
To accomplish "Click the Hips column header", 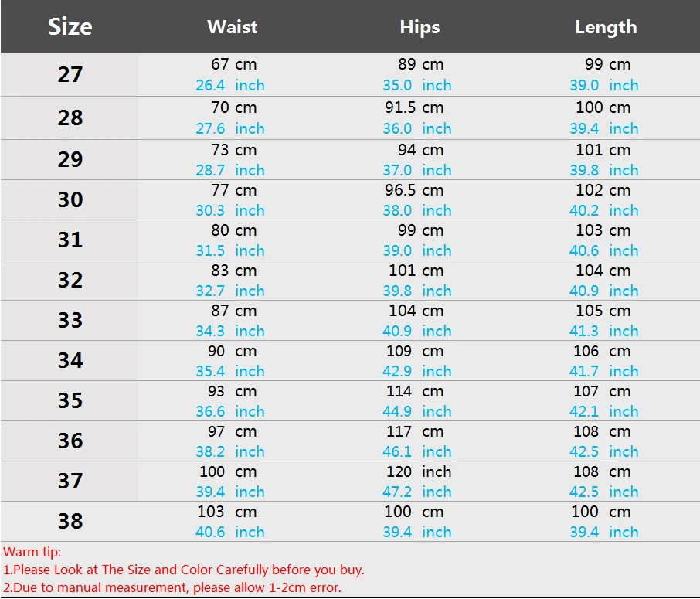I will (420, 27).
